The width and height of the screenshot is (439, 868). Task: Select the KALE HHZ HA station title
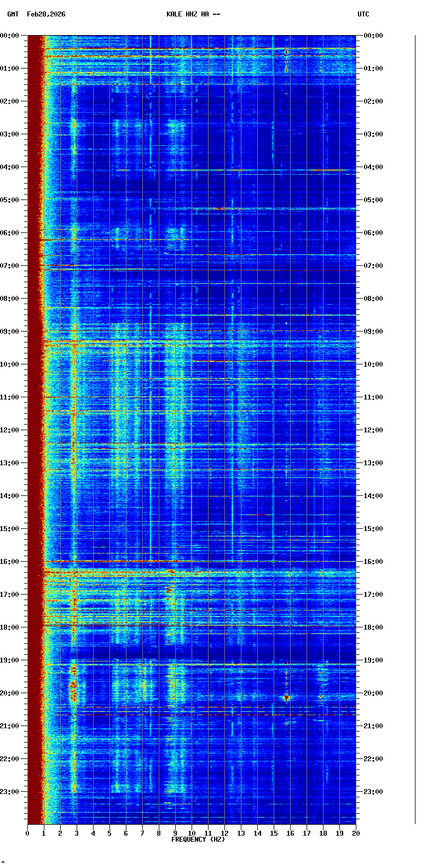click(x=193, y=14)
